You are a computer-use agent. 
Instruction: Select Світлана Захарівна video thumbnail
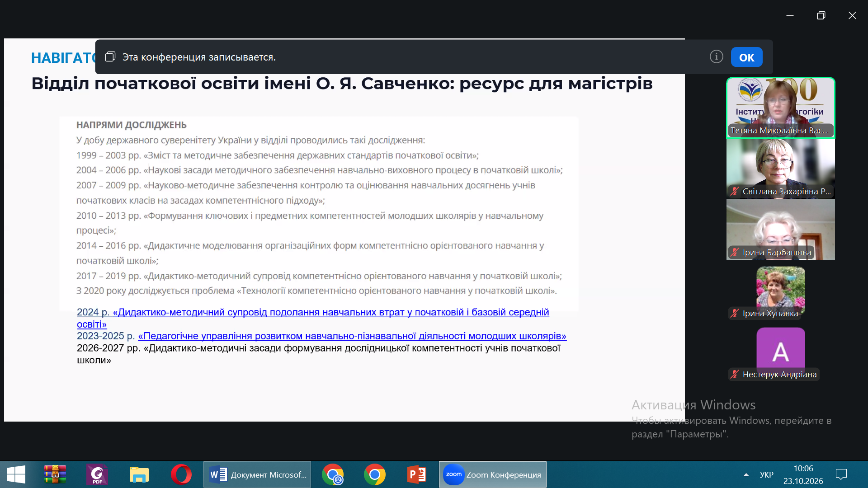point(780,169)
